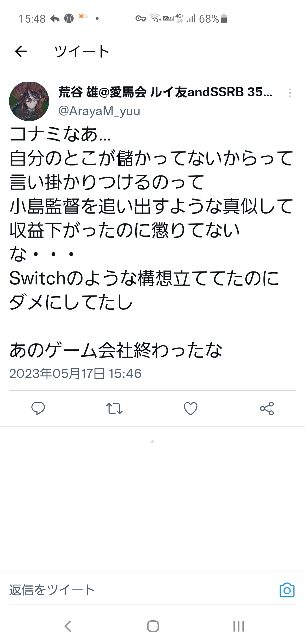Tap the ツイート header title
The width and height of the screenshot is (305, 644).
tap(82, 51)
